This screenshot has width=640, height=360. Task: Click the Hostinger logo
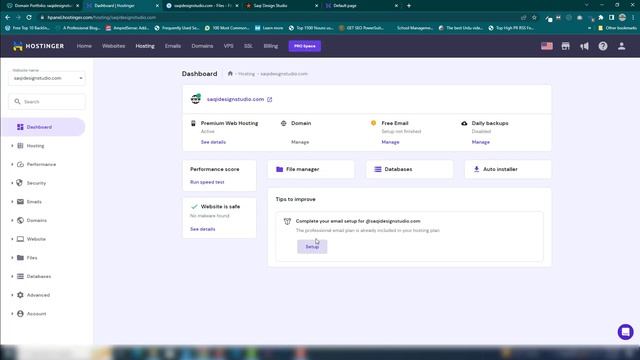point(38,46)
